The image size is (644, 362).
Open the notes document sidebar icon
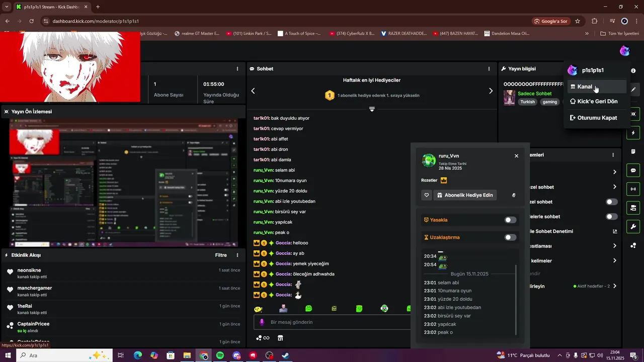[633, 151]
